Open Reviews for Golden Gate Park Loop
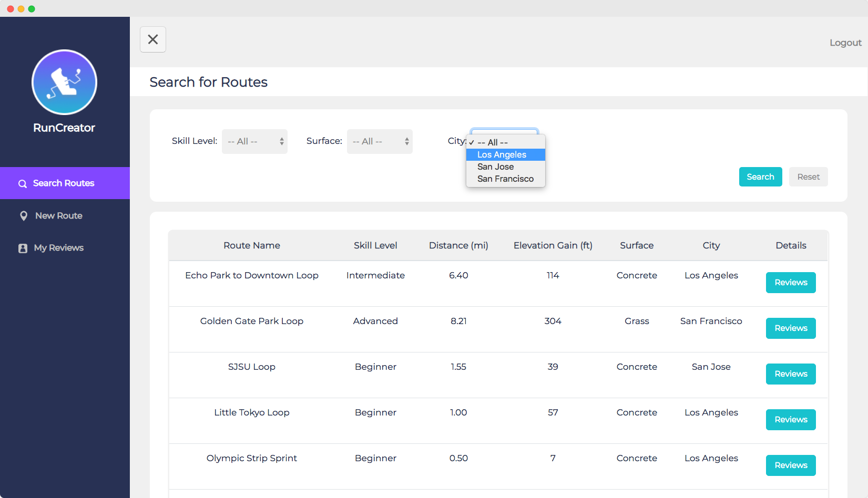The width and height of the screenshot is (868, 498). point(791,328)
